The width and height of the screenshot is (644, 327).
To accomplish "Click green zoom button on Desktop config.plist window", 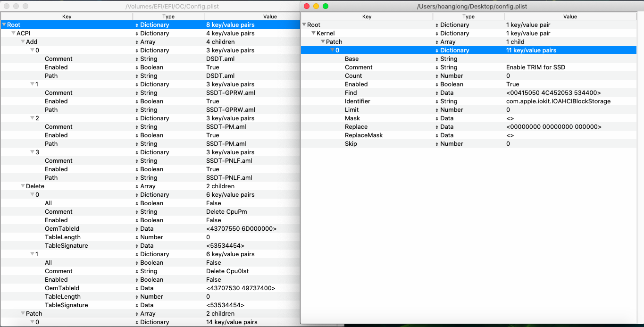I will click(326, 6).
